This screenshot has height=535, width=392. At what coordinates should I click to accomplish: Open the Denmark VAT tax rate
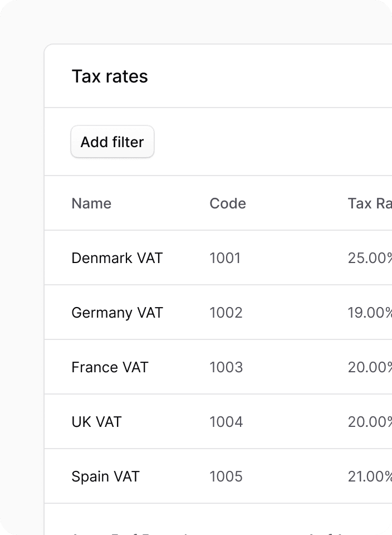pyautogui.click(x=117, y=258)
